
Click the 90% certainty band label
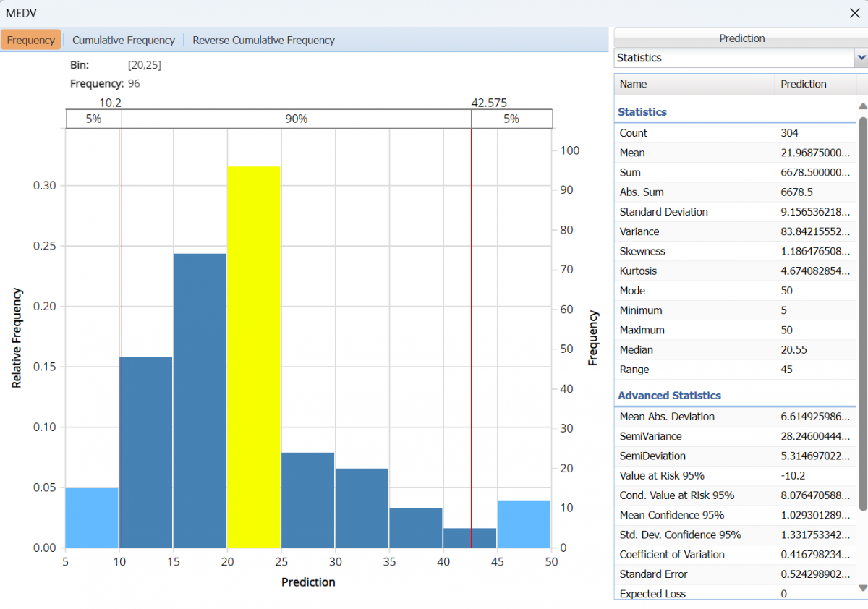click(296, 119)
